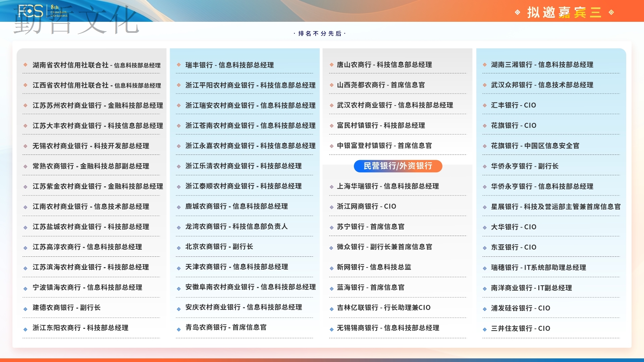The height and width of the screenshot is (362, 644).
Task: Select 安庆农村商业银行 - 信息科技部总经理
Action: (x=244, y=307)
